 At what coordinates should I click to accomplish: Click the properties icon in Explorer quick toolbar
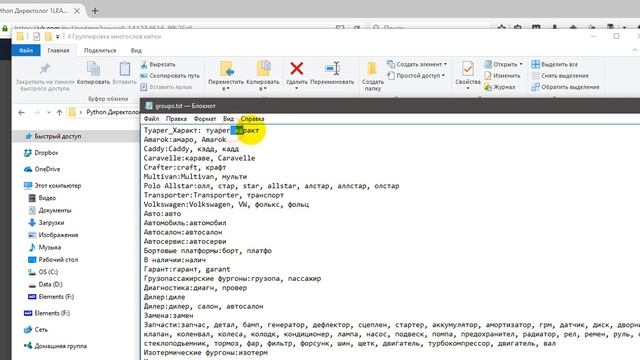point(36,37)
